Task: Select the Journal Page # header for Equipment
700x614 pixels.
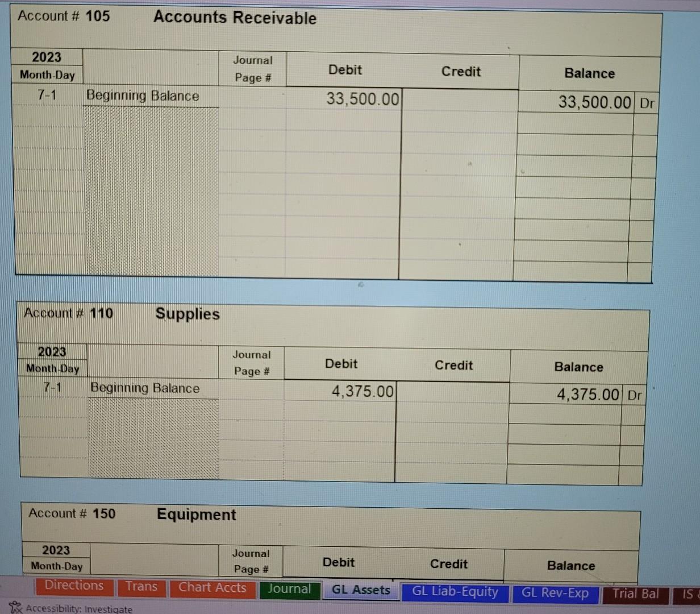Action: point(251,561)
